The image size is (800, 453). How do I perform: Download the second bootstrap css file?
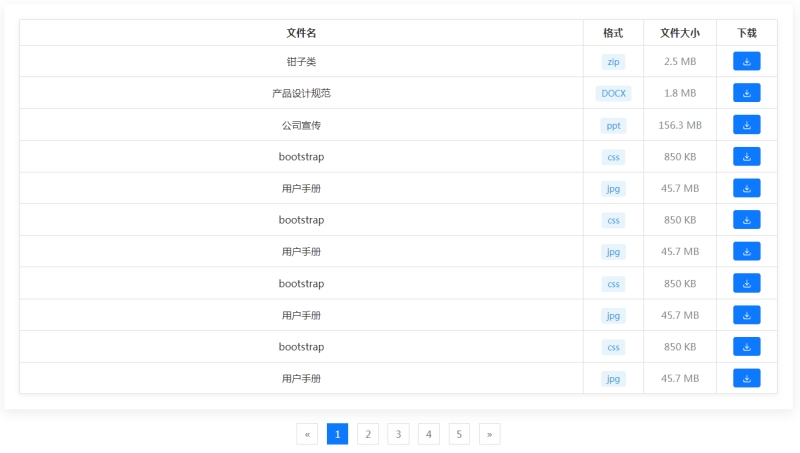[746, 220]
